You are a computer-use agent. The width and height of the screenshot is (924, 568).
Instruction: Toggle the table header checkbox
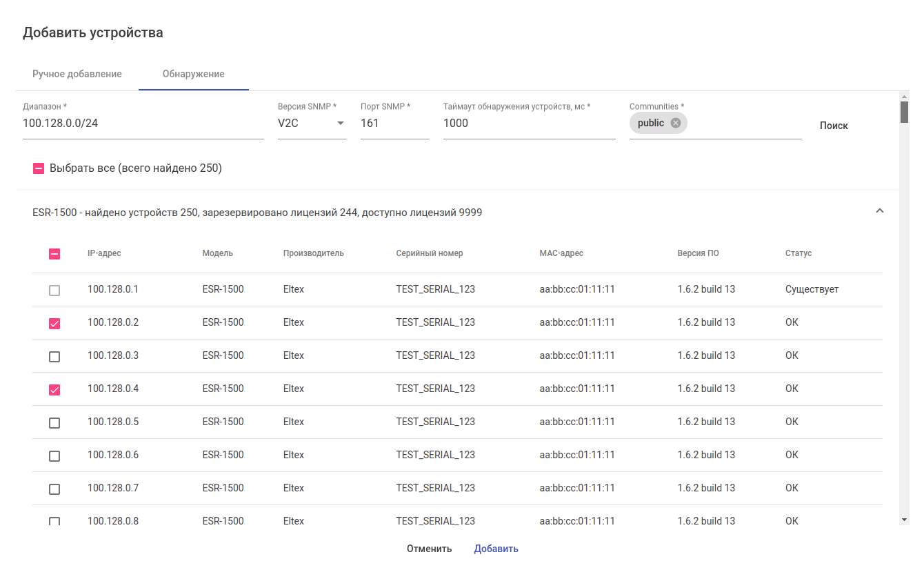click(54, 254)
